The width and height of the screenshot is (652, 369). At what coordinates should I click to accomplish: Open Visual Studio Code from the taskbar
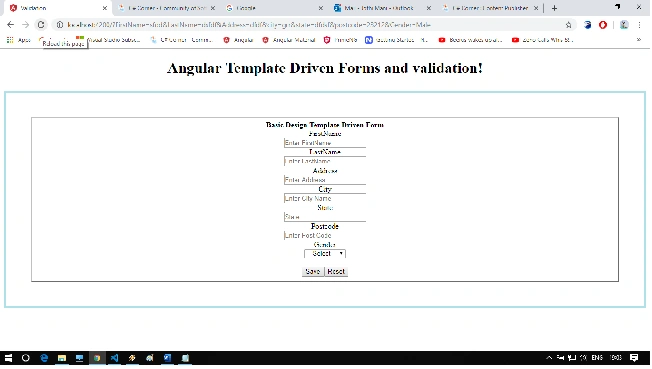pos(114,358)
